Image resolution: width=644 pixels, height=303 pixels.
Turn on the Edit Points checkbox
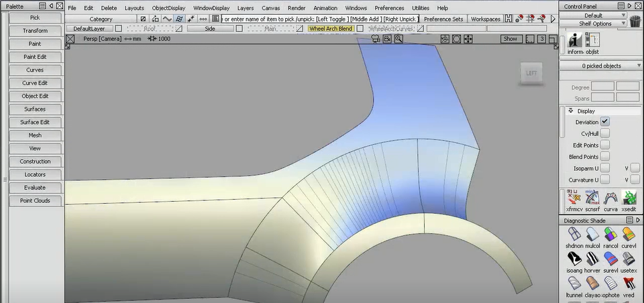pyautogui.click(x=605, y=145)
